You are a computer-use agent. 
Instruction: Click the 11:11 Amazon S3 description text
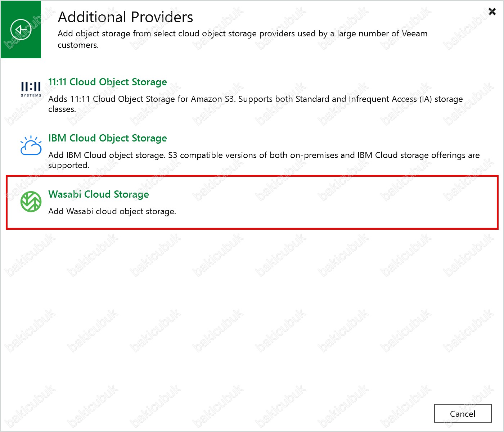255,99
